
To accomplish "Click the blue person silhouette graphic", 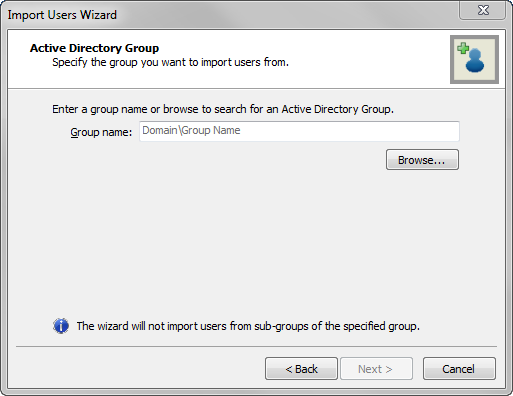I will pyautogui.click(x=475, y=61).
